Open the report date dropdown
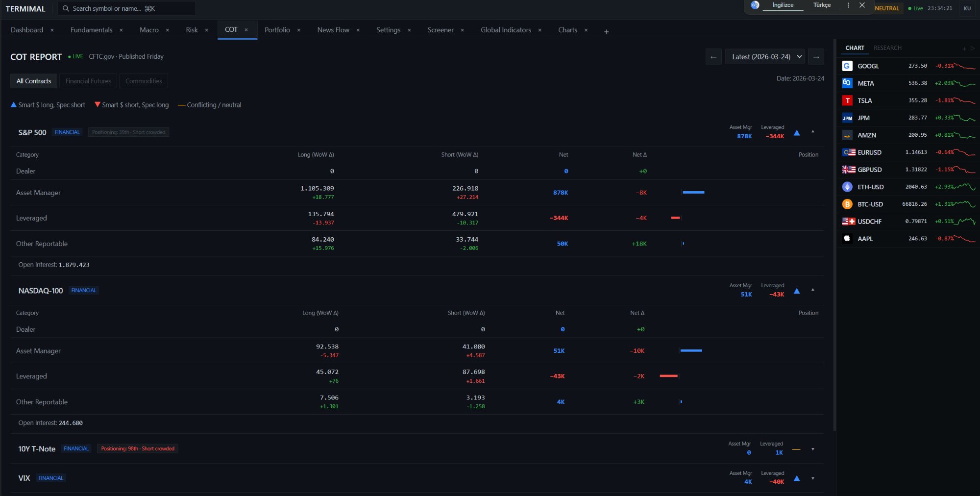This screenshot has width=980, height=496. [764, 57]
